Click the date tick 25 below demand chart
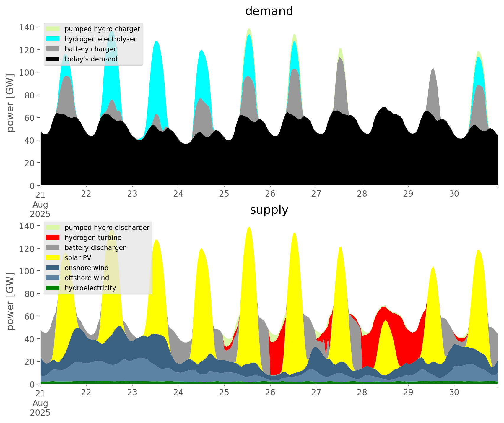 point(224,194)
